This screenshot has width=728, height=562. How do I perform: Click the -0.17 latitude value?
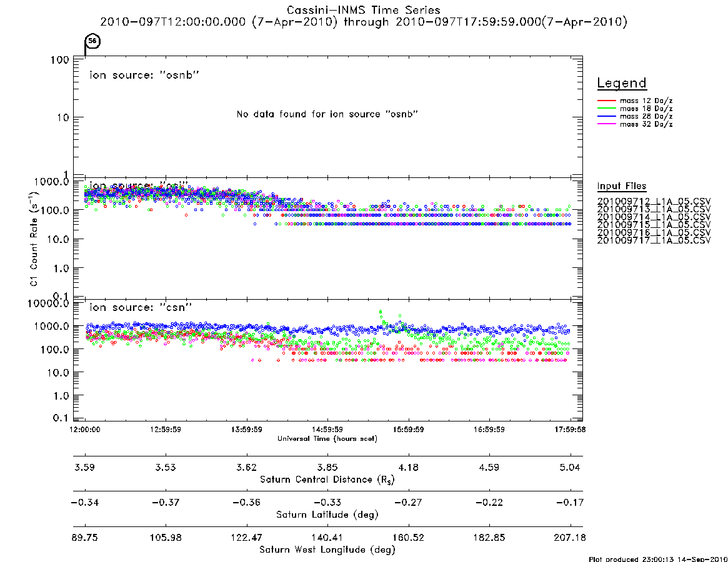[570, 503]
